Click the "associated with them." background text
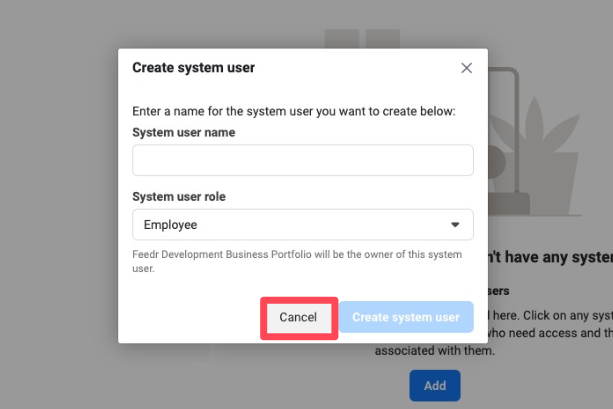This screenshot has width=613, height=409. pyautogui.click(x=435, y=350)
